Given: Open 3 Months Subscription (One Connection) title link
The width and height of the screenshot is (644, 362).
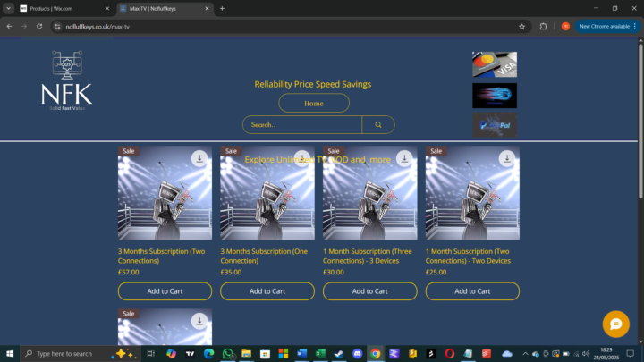Looking at the screenshot, I should [264, 257].
